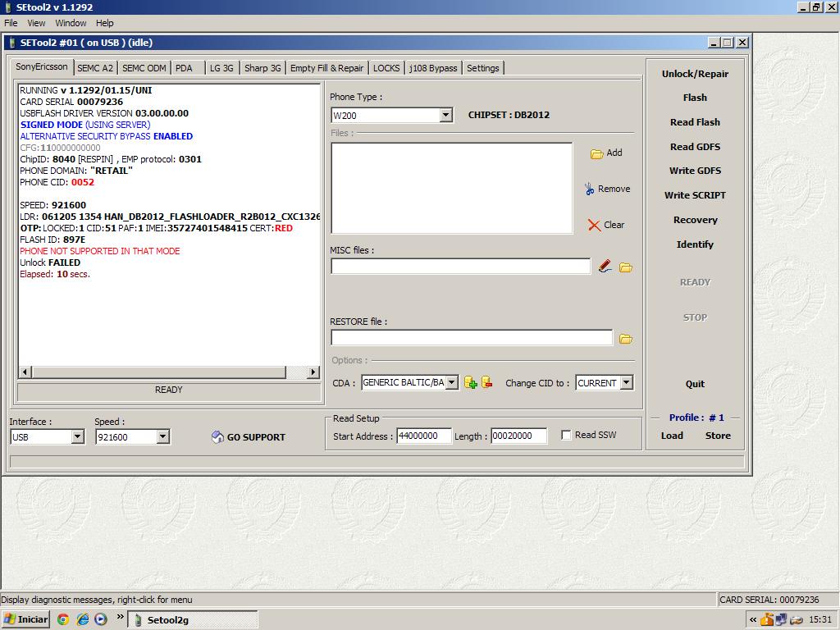
Task: Click the Iniciar start button
Action: point(25,619)
